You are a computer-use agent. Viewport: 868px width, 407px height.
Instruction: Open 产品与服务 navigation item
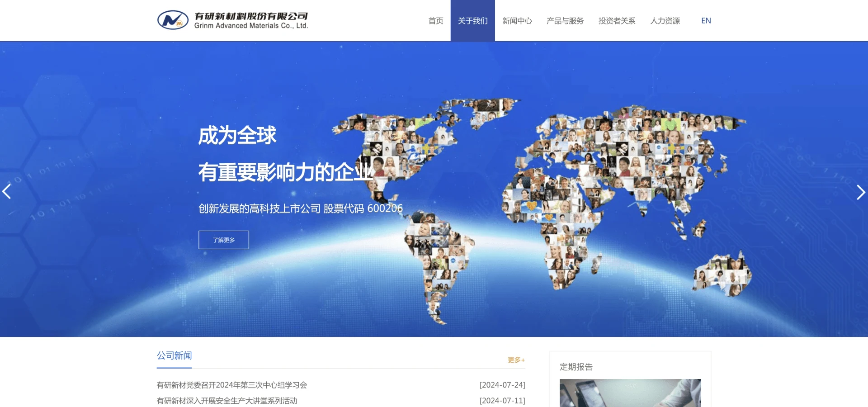565,21
